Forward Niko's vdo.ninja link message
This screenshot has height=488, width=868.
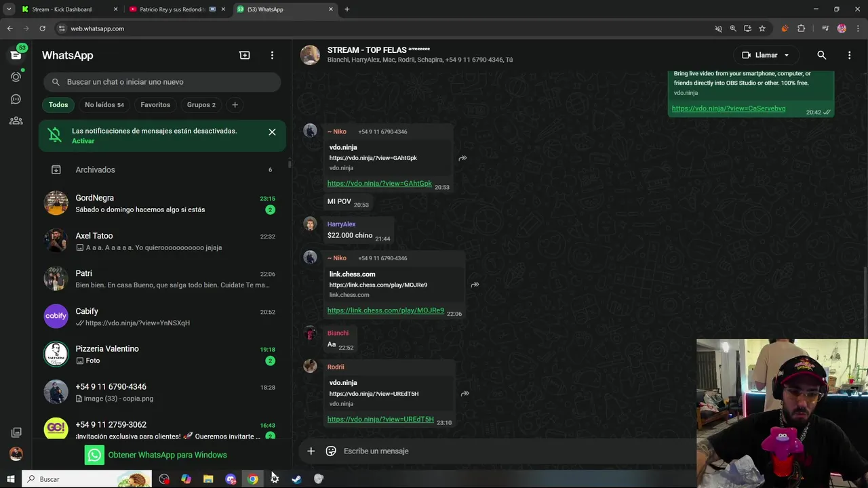pyautogui.click(x=462, y=158)
